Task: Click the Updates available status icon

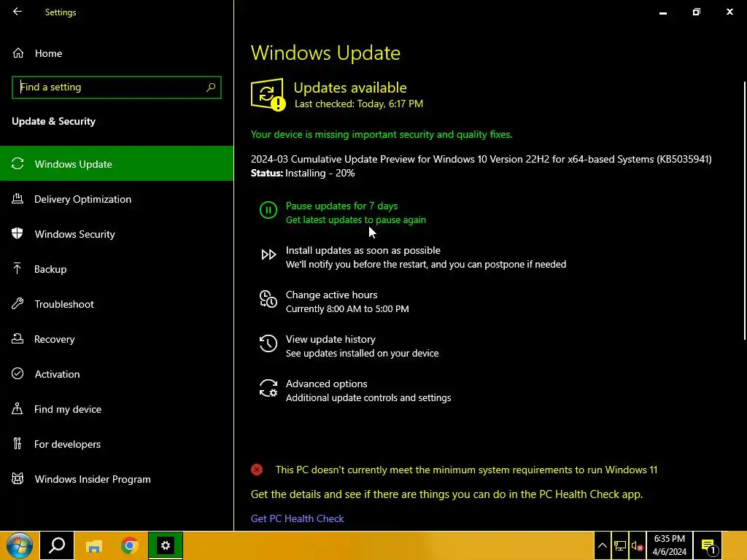Action: pos(268,94)
